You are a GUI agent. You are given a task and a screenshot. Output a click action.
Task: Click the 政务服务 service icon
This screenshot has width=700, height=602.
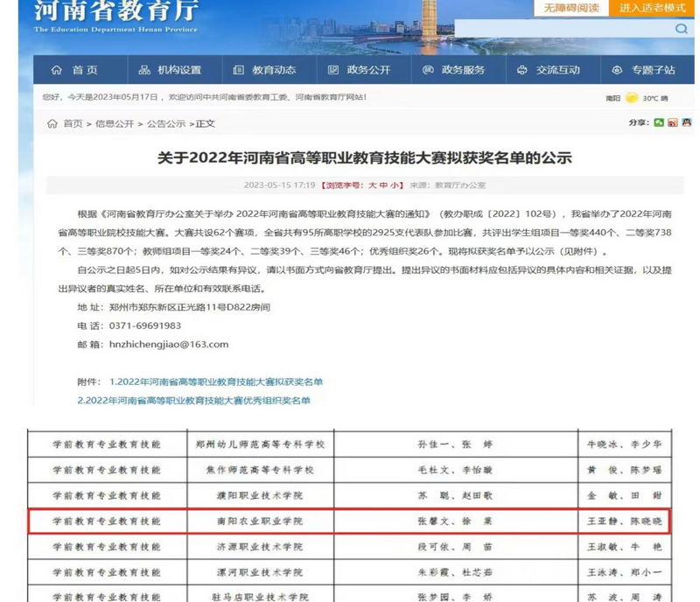point(428,70)
